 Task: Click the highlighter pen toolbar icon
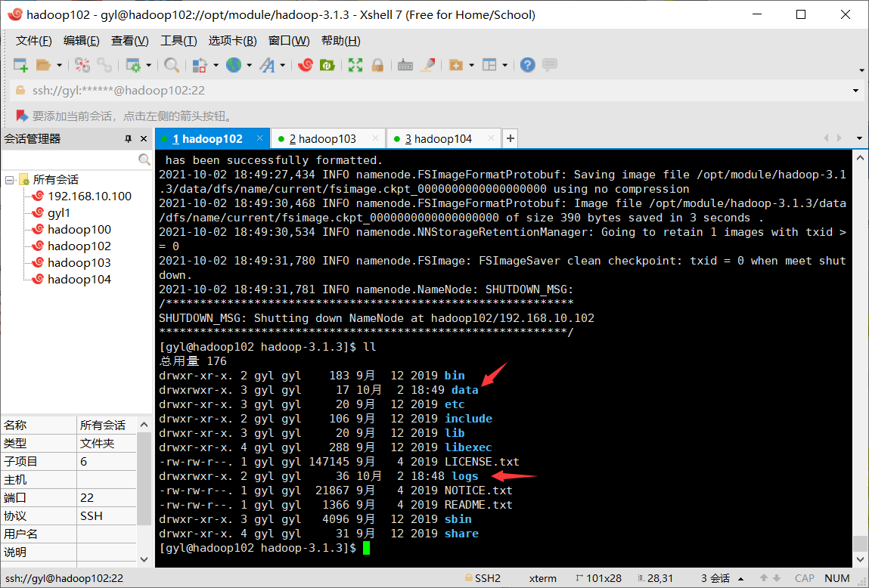[428, 65]
